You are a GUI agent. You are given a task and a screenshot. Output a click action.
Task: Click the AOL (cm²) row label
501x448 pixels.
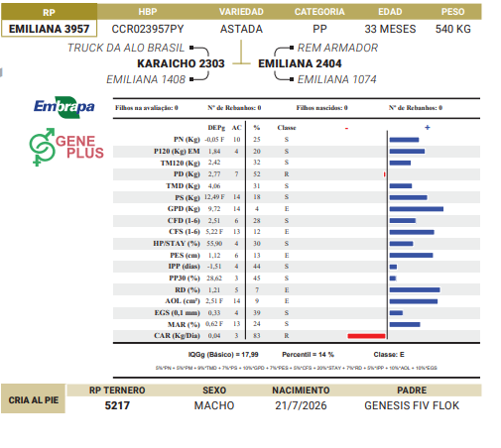(x=183, y=301)
